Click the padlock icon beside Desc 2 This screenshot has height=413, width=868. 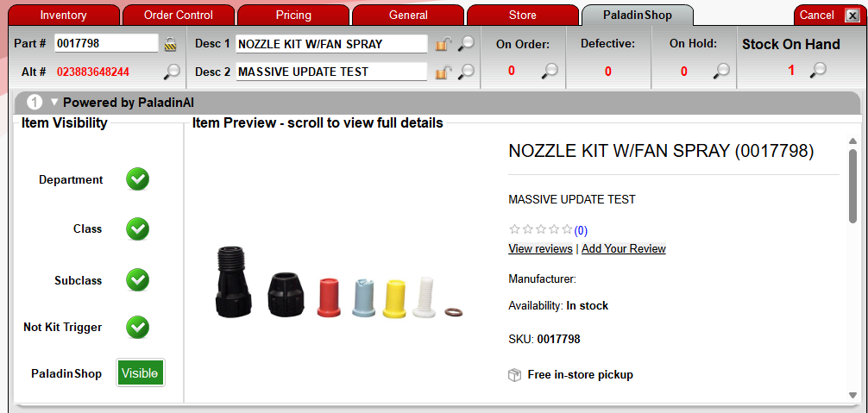(x=443, y=72)
